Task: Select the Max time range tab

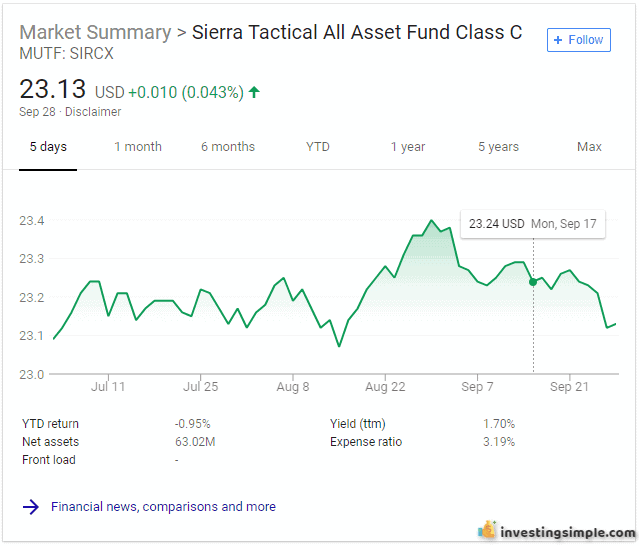Action: pyautogui.click(x=589, y=147)
